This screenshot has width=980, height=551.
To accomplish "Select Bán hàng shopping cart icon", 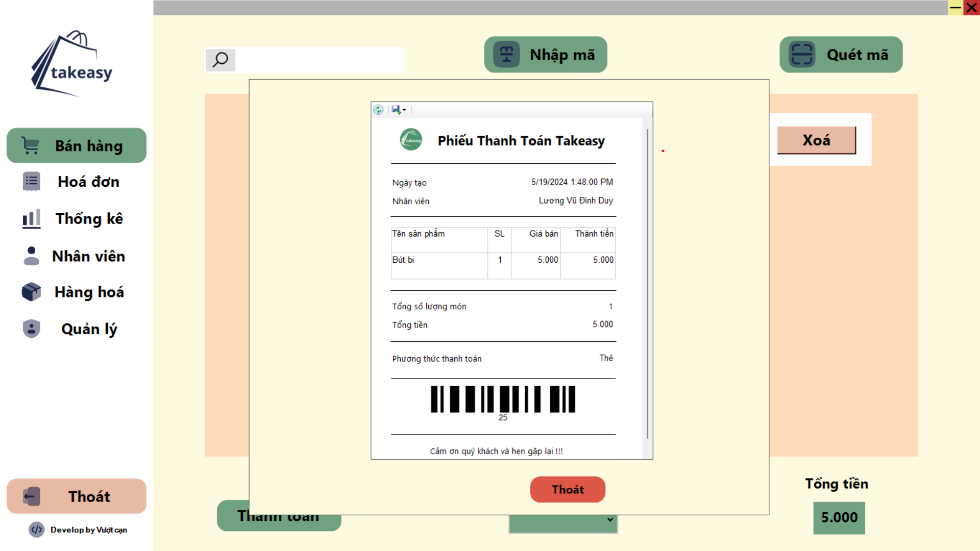I will tap(31, 146).
